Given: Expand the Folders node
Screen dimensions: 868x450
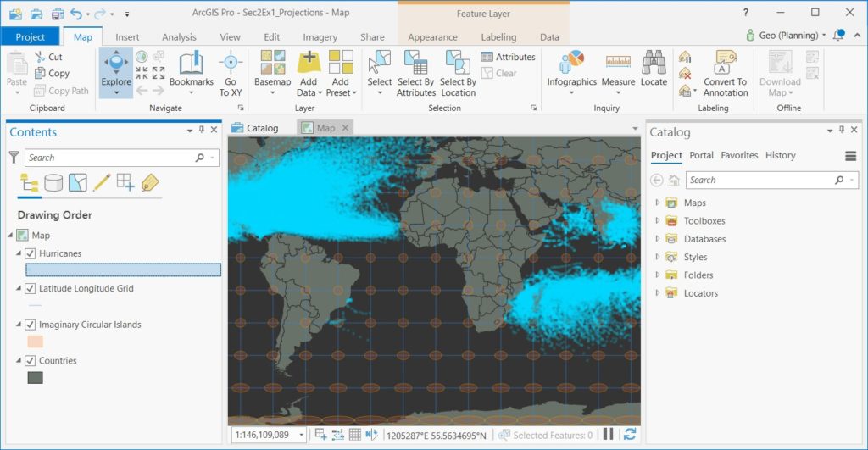Looking at the screenshot, I should pos(657,275).
